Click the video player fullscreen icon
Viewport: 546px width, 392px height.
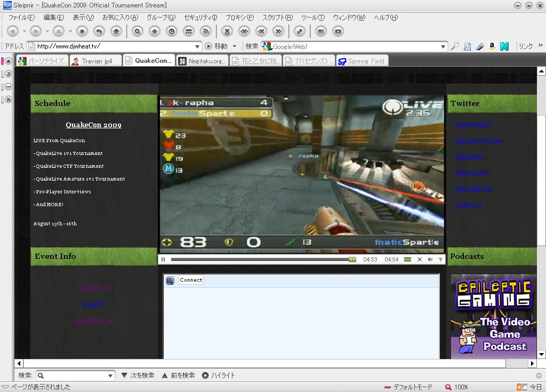tap(420, 259)
